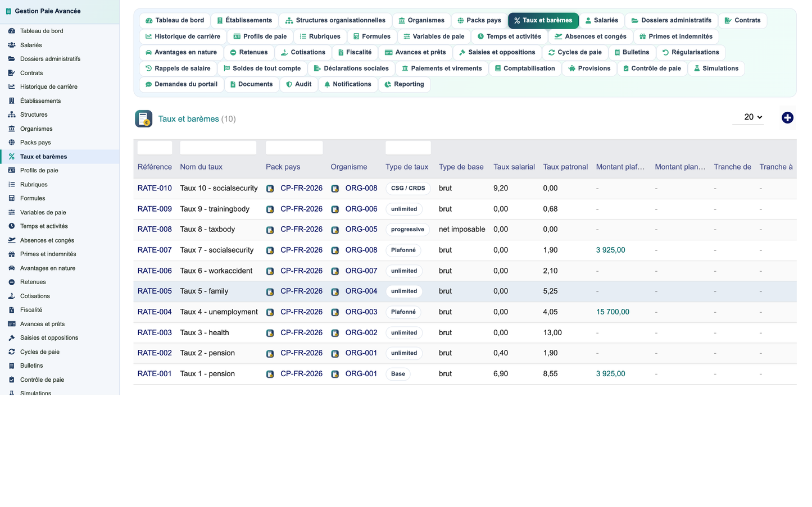Click the 15 700,00 montant plafond value
The height and width of the screenshot is (507, 812).
click(x=613, y=312)
